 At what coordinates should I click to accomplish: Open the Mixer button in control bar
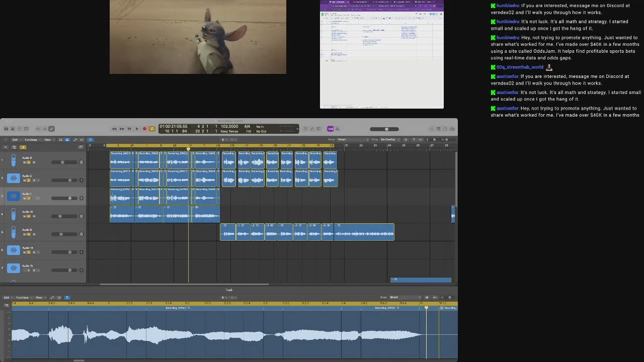(44, 129)
